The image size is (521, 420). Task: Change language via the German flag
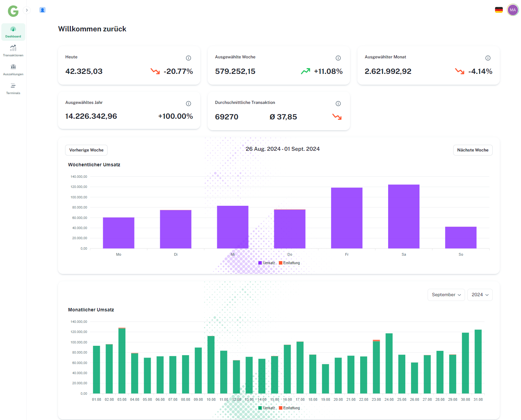(x=499, y=10)
